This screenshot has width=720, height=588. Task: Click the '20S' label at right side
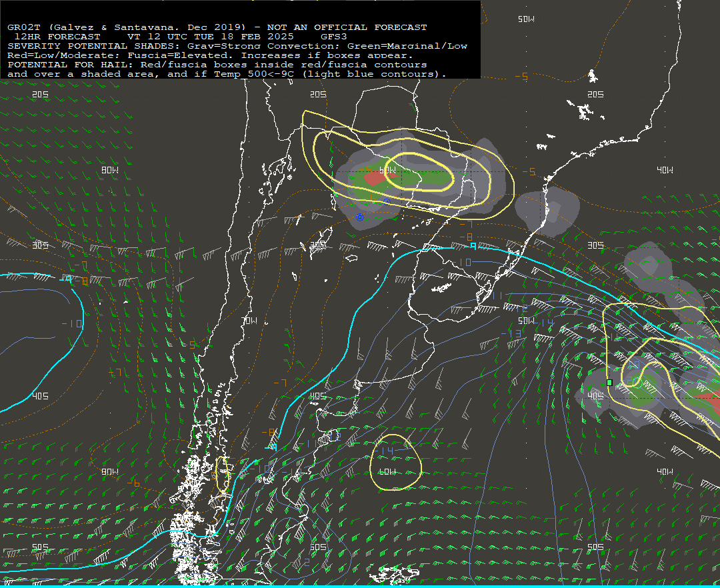(x=595, y=94)
